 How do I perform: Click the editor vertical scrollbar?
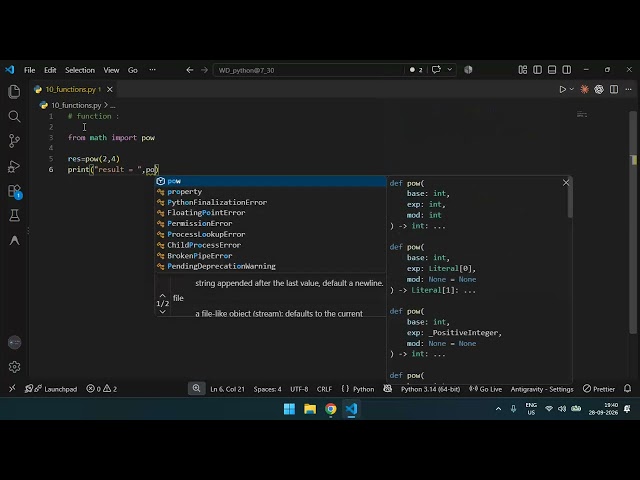pyautogui.click(x=633, y=220)
